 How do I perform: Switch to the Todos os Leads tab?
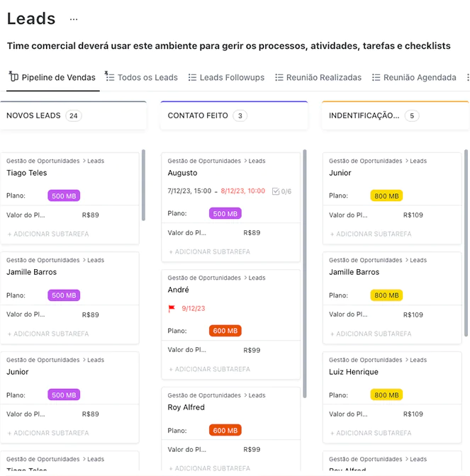[x=147, y=78]
